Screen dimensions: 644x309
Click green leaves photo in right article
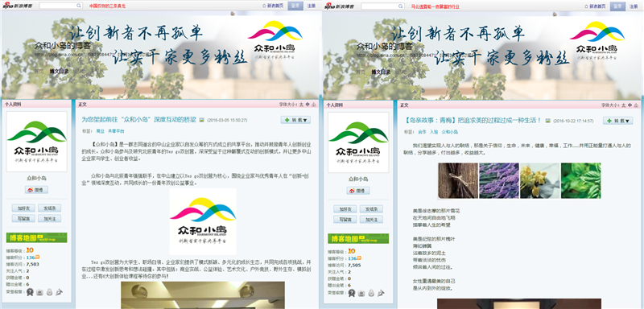[x=580, y=181]
